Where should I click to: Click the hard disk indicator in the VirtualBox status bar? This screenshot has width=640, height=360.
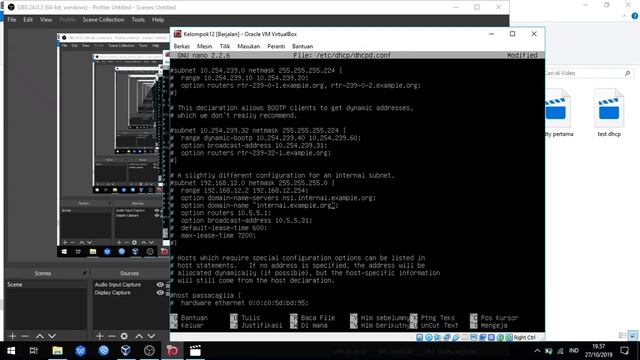420,337
